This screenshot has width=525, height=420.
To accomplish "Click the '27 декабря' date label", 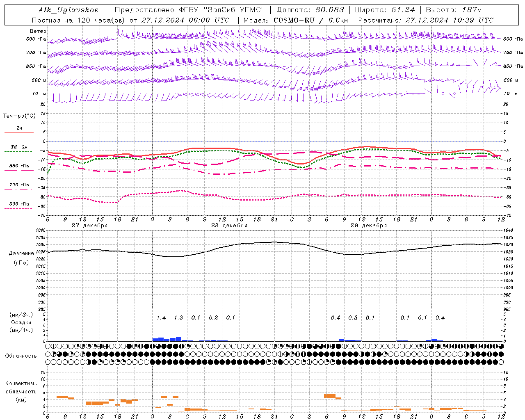I will click(x=90, y=226).
